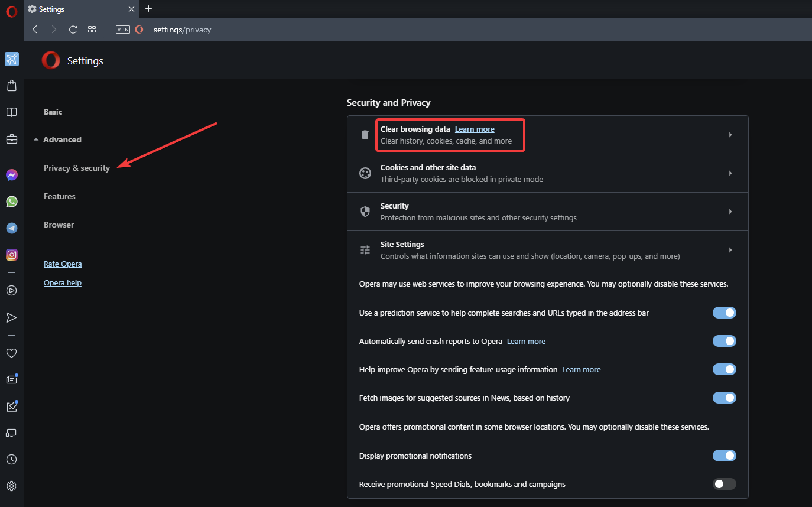Open the briefcase sidebar icon
Viewport: 812px width, 507px height.
coord(11,139)
